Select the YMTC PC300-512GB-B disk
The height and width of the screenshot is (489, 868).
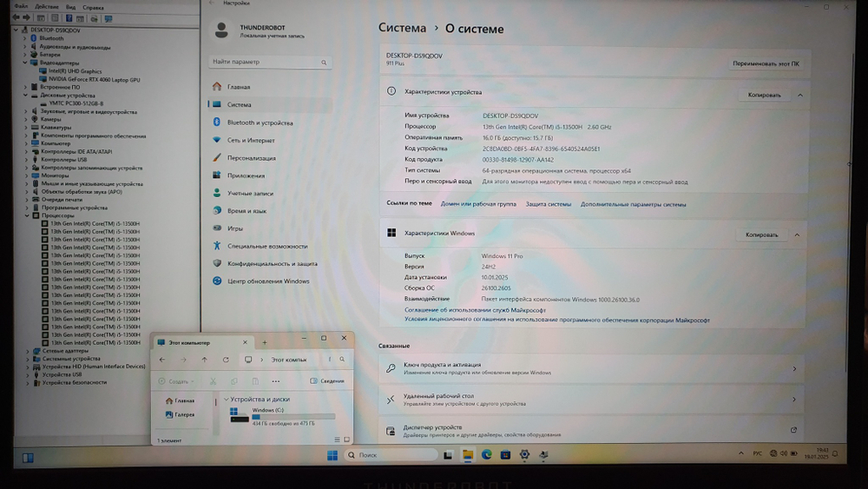coord(76,103)
